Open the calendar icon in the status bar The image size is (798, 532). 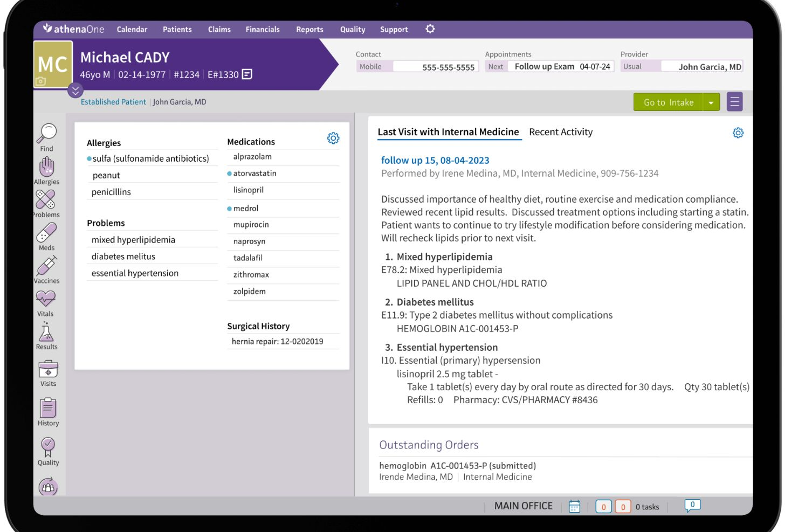pos(575,506)
